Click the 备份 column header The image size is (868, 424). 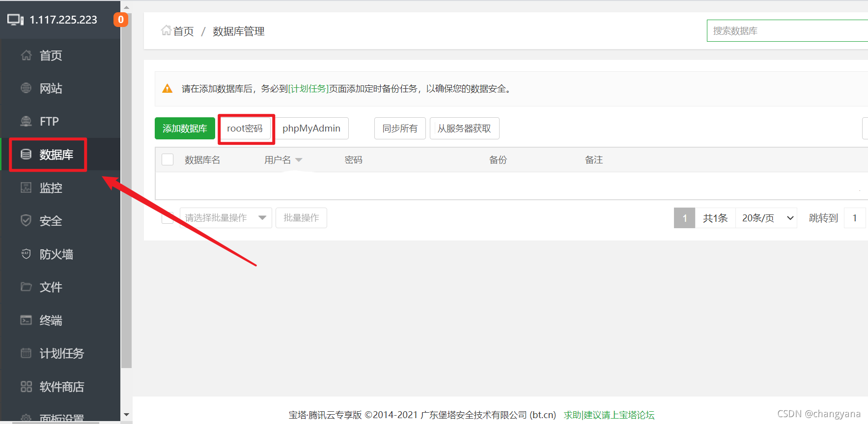(x=498, y=160)
